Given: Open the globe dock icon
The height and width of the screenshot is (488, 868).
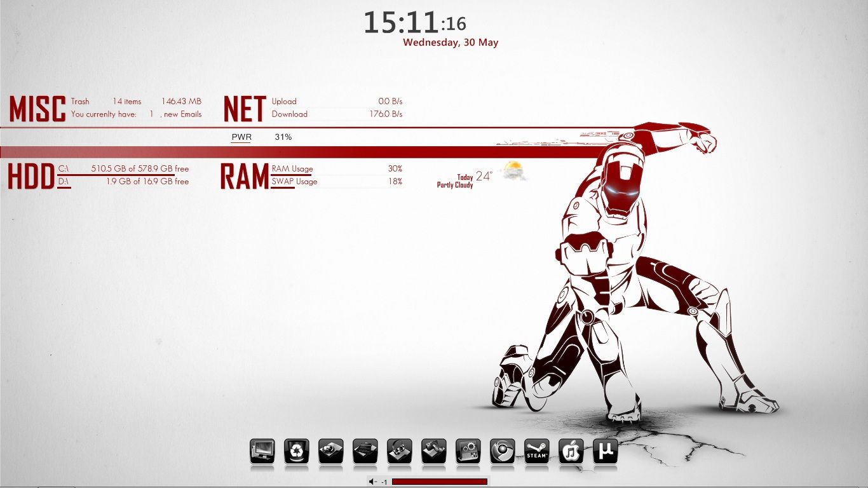Looking at the screenshot, I should click(x=332, y=452).
